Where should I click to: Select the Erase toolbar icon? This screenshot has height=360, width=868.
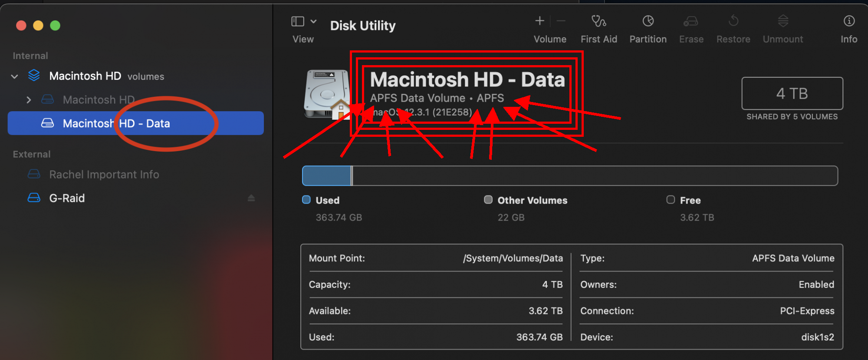[x=691, y=21]
